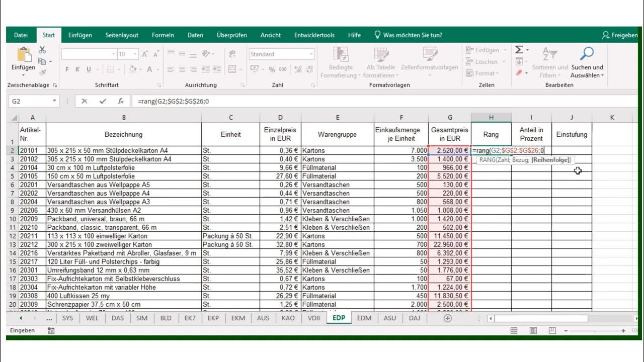Viewport: 644px width, 362px height.
Task: Open Zellenformatvorlagen gallery
Action: [x=430, y=62]
